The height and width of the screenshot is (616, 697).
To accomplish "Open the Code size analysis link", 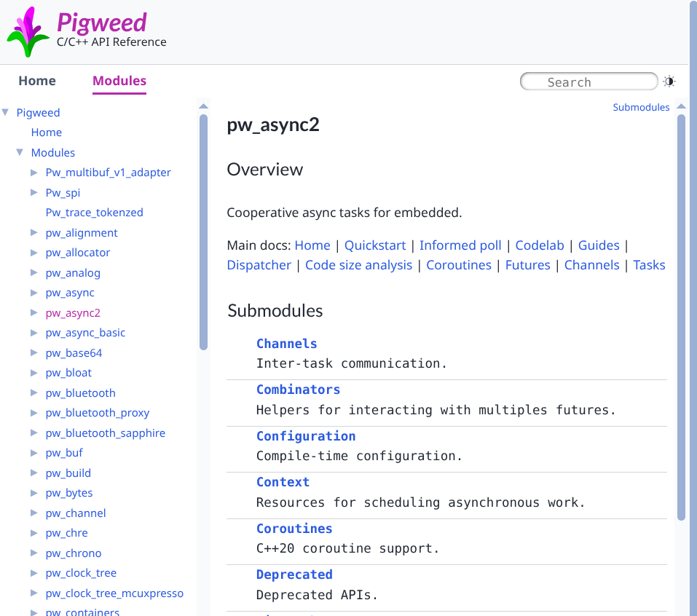I will click(359, 265).
